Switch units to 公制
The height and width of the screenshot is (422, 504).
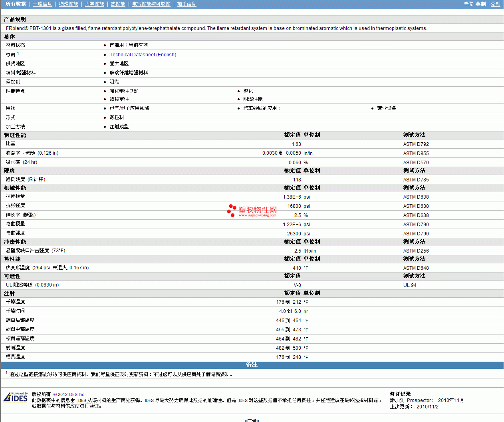click(495, 4)
